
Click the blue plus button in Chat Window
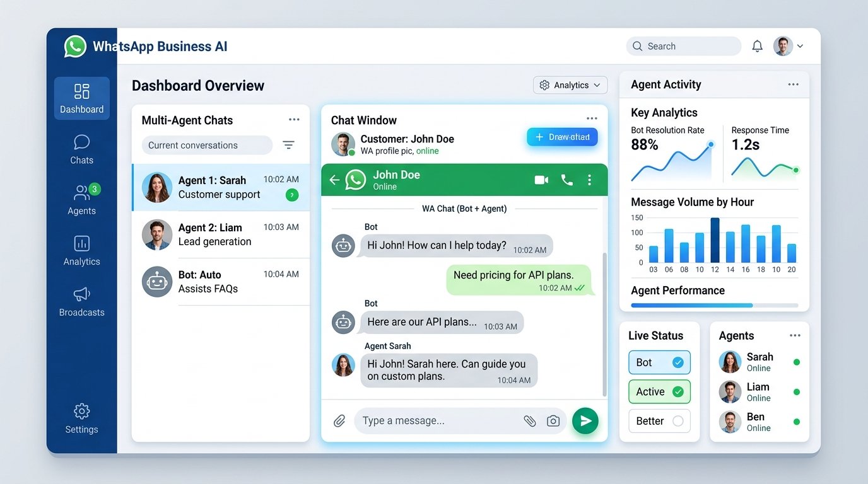[562, 137]
